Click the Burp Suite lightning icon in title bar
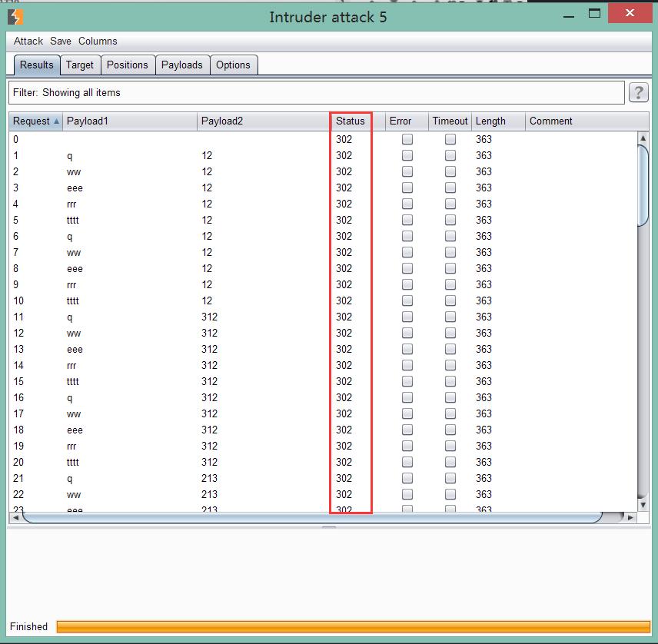This screenshot has width=658, height=644. [15, 16]
